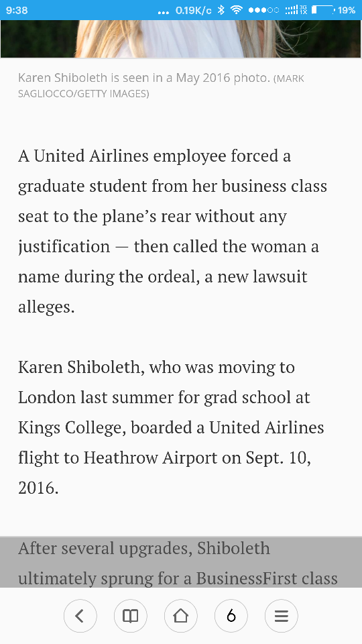Tap the word 'lawsuit' in article

(x=280, y=276)
